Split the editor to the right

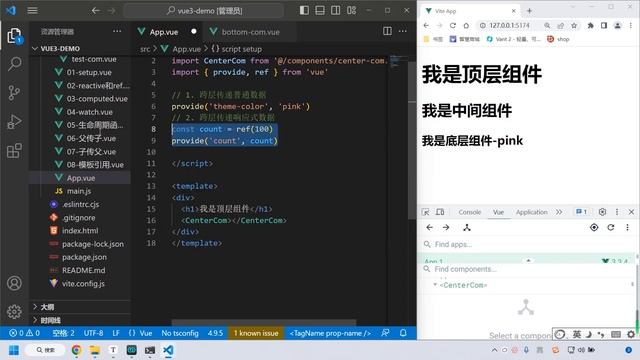click(387, 31)
